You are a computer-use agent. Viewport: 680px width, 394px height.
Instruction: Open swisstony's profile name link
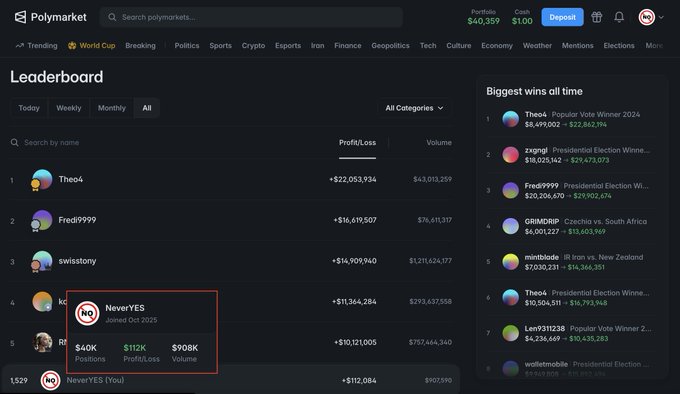(x=77, y=261)
